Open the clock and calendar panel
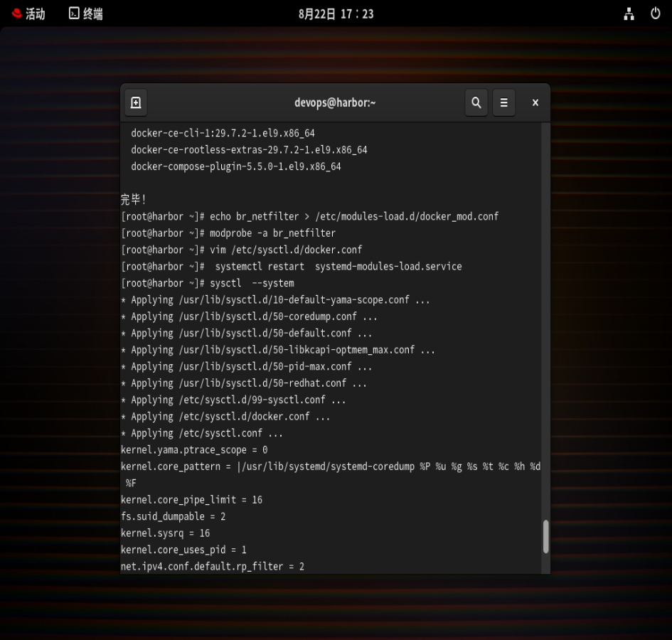Viewport: 672px width, 640px height. (336, 14)
